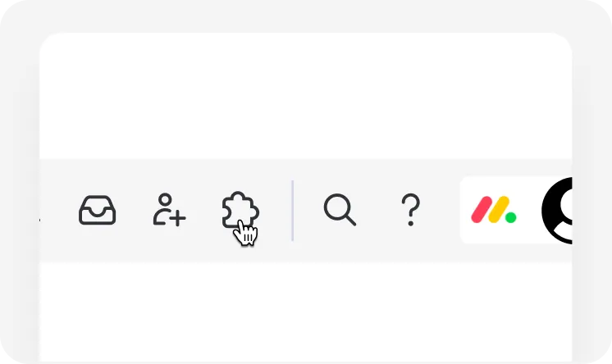Image resolution: width=612 pixels, height=364 pixels.
Task: Open the products switcher beside avatar
Action: pyautogui.click(x=494, y=210)
